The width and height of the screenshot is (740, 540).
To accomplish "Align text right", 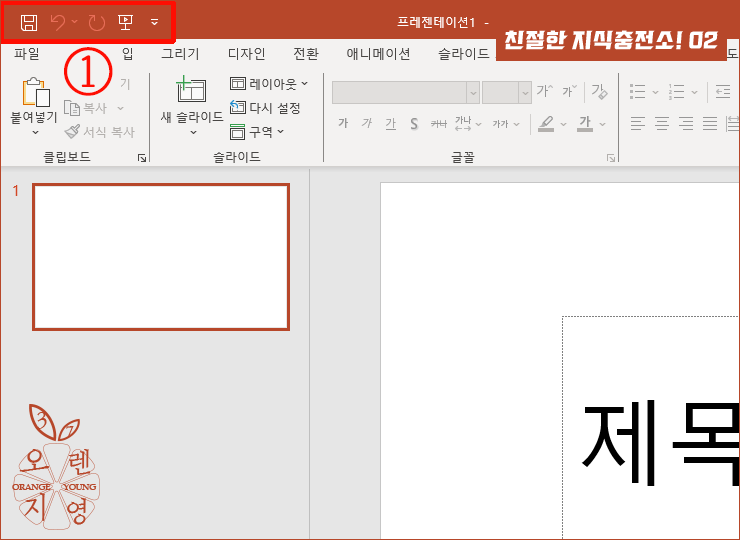I will coord(686,124).
